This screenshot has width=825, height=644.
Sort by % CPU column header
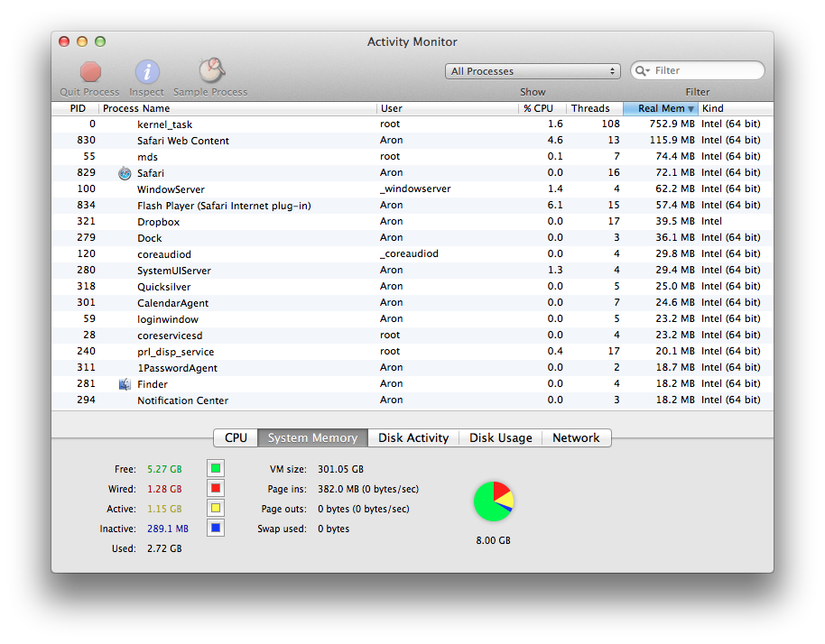tap(542, 108)
